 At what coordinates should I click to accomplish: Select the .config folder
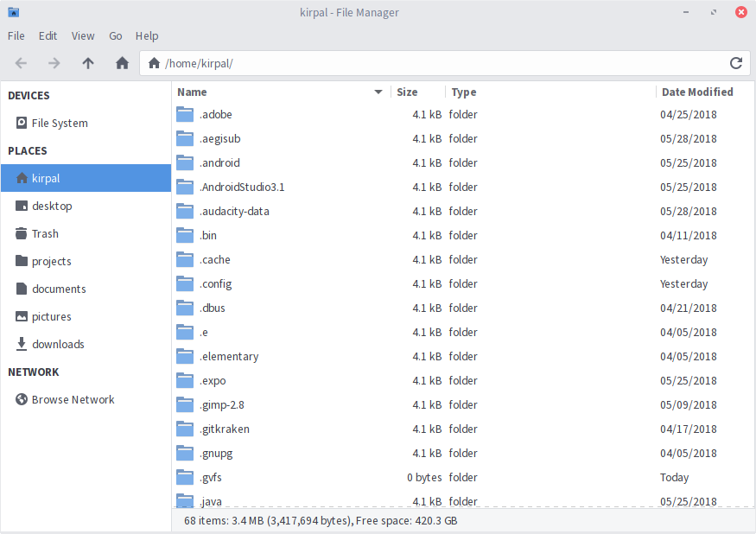click(216, 283)
